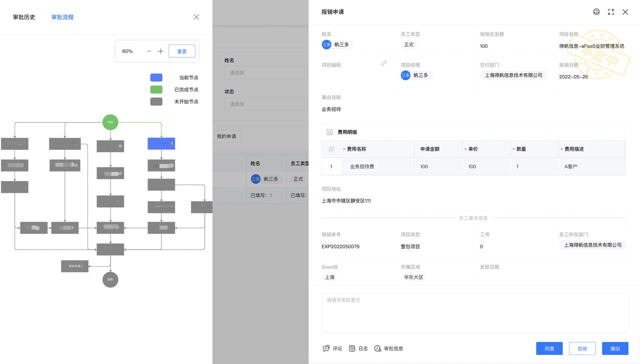Reset flowchart zoom with 重置
Screen dimensions: 640x364
pos(182,51)
